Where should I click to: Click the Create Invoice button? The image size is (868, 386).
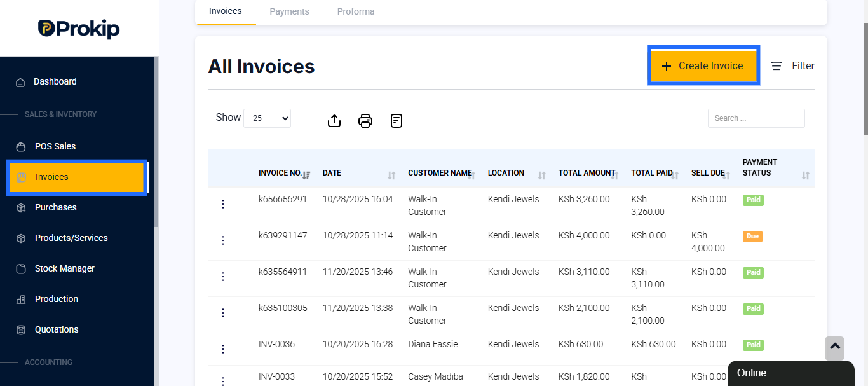(x=703, y=65)
